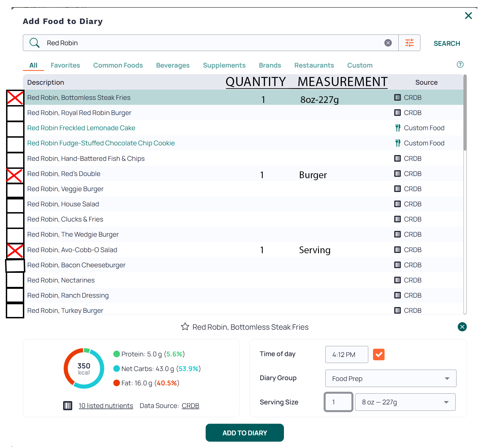Image resolution: width=486 pixels, height=448 pixels.
Task: Expand the 8 oz — 227g serving unit dropdown
Action: [405, 402]
